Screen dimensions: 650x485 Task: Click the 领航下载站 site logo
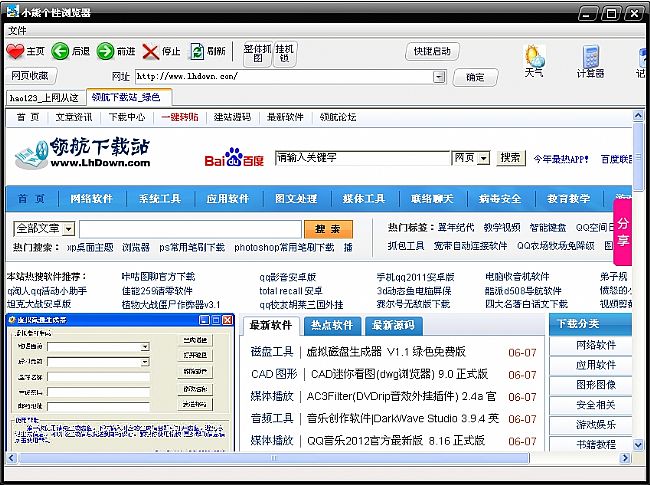click(x=82, y=153)
